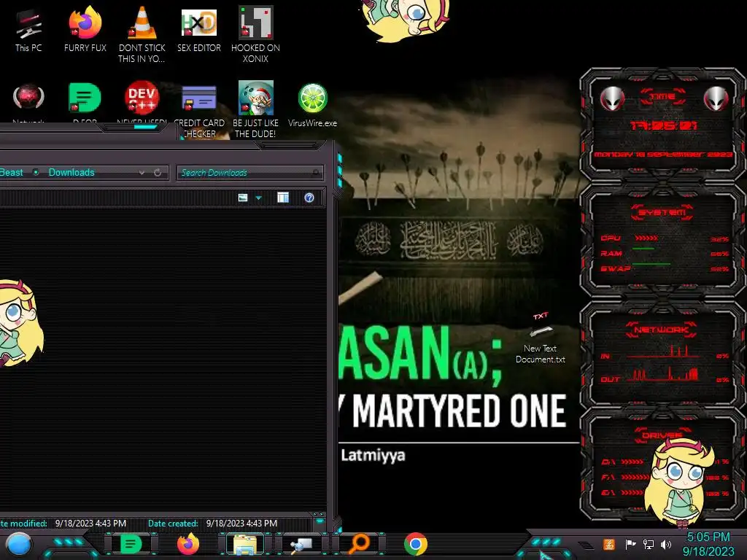Select Downloads in the address breadcrumb
Viewport: 747px width, 560px height.
click(71, 172)
